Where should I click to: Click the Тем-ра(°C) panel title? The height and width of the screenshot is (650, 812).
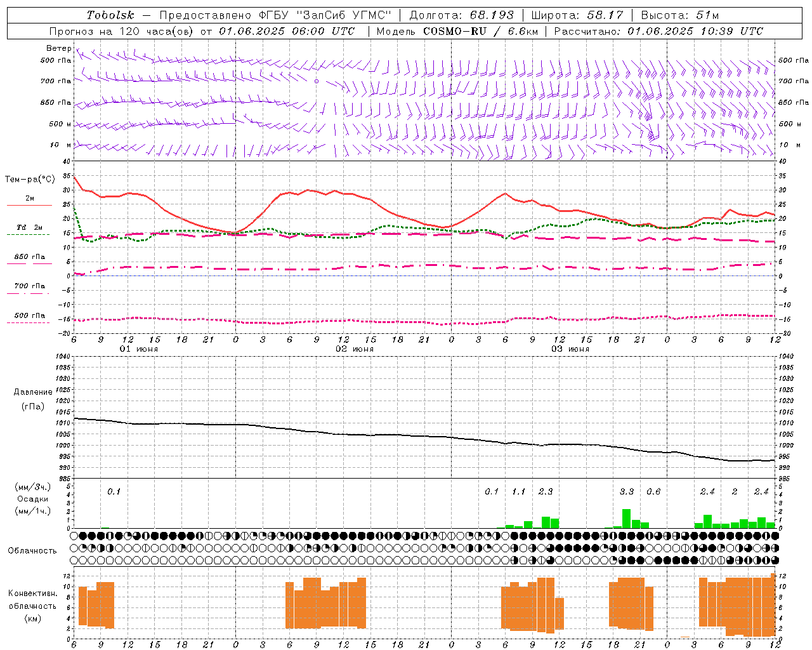click(x=30, y=180)
